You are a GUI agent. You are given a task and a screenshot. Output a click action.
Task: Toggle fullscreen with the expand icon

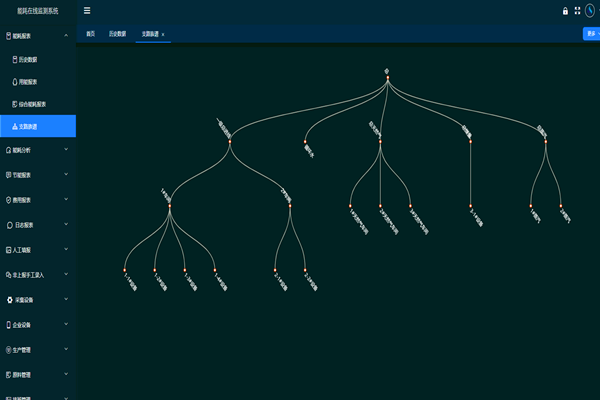(x=577, y=11)
